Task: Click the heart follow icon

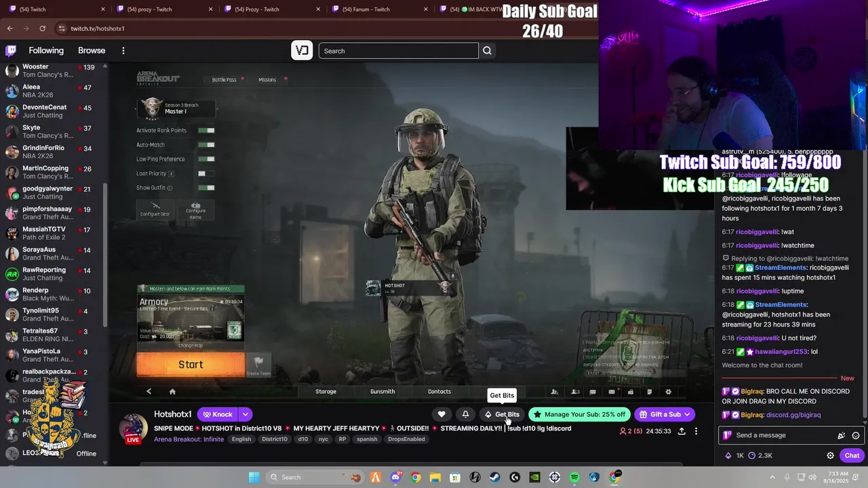Action: (x=441, y=414)
